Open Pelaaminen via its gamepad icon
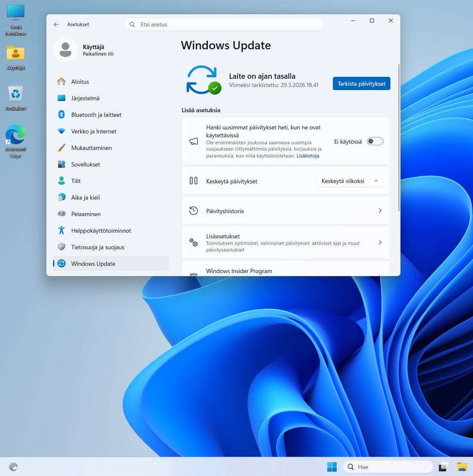473x476 pixels. coord(61,214)
